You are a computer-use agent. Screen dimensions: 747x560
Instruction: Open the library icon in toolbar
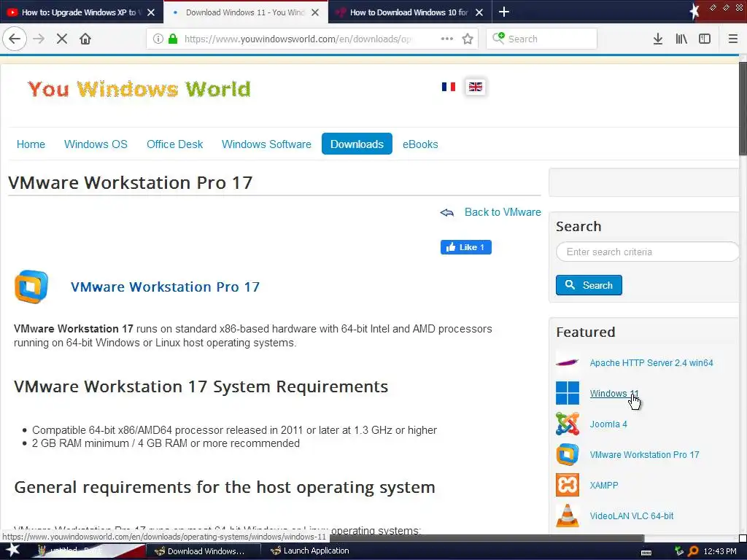click(681, 39)
